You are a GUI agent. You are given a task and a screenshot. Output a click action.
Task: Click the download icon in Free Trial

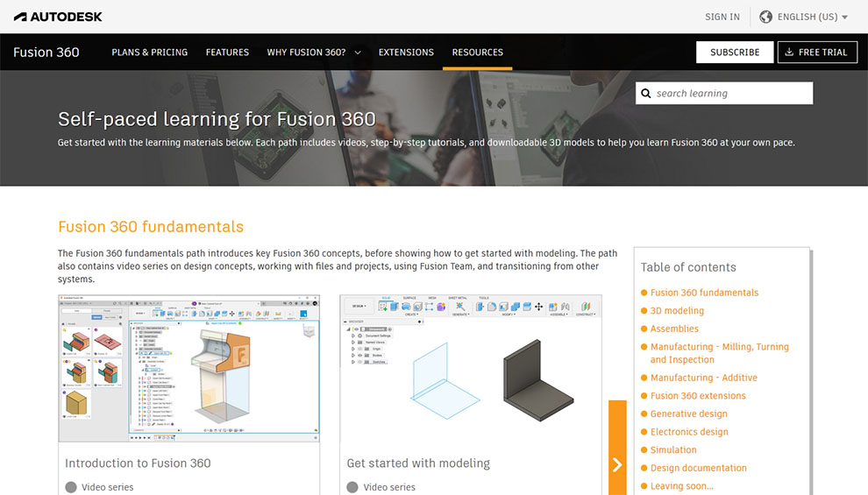[x=789, y=52]
